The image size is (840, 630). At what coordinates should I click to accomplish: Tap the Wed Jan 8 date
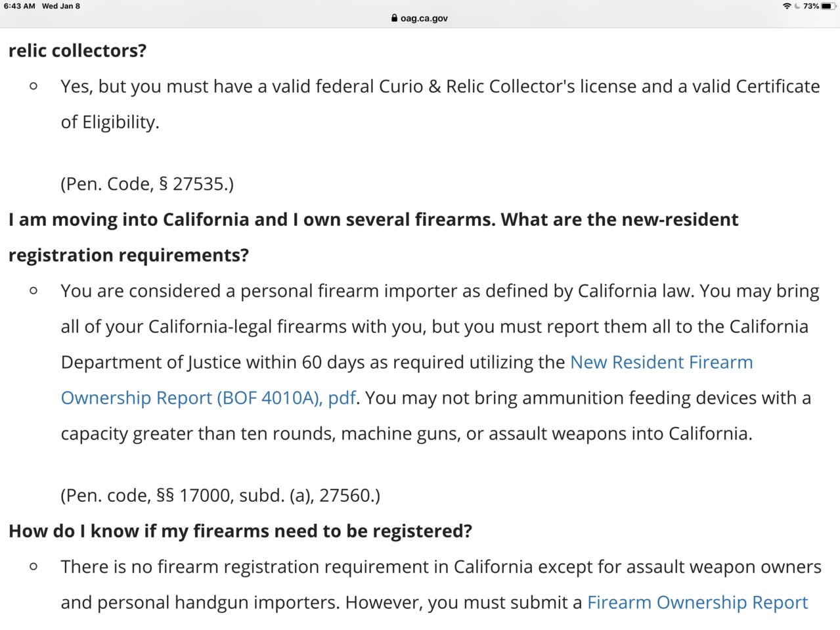tap(61, 6)
